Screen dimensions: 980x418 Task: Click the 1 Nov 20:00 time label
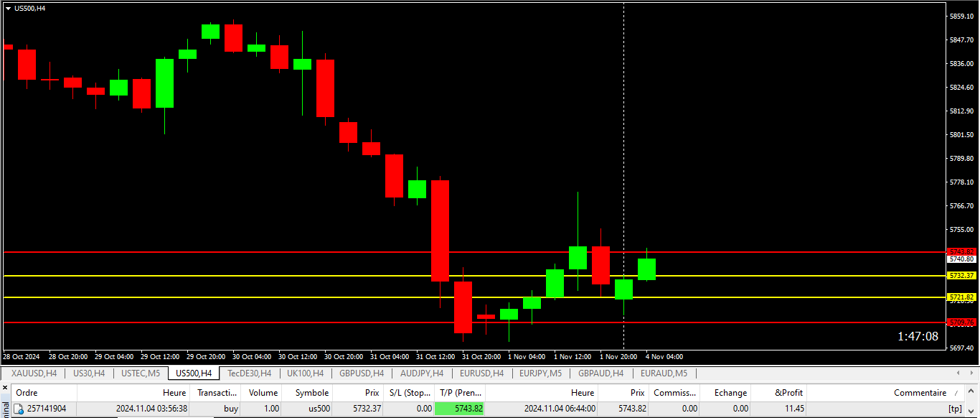(618, 357)
